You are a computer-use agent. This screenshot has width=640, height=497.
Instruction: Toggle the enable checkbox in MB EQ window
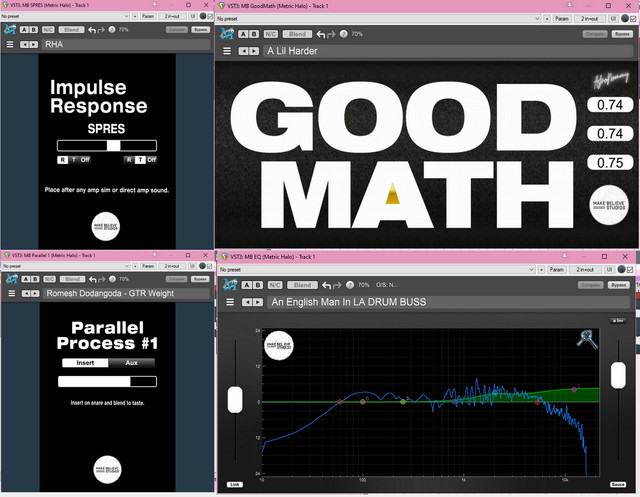point(630,270)
